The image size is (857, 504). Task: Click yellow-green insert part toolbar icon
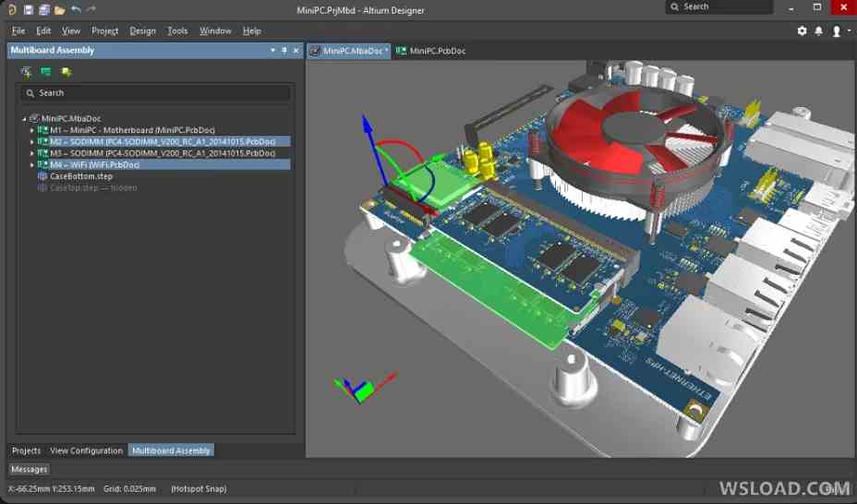(x=66, y=71)
